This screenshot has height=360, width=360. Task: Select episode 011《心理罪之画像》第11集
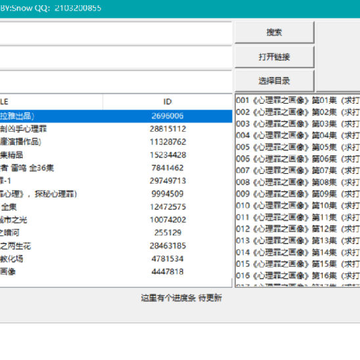[298, 217]
